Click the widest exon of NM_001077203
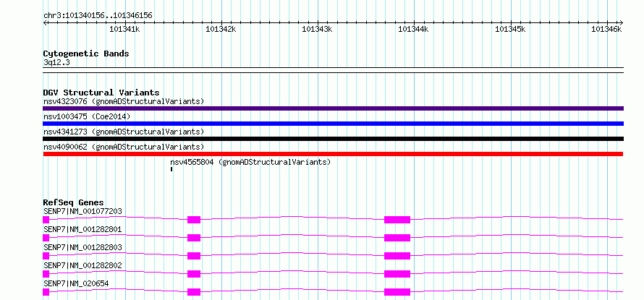The image size is (644, 300). [x=397, y=220]
